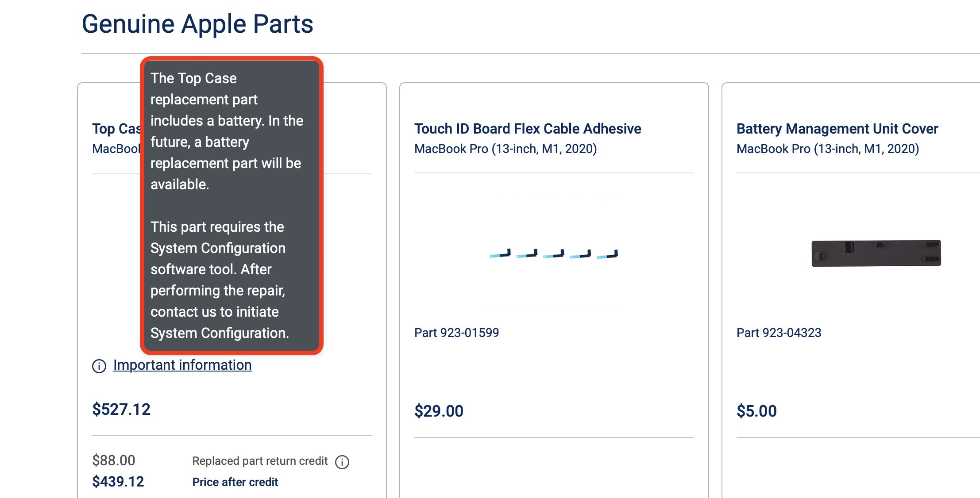Click MacBook Pro subtitle under Touch ID adhesive

point(505,149)
